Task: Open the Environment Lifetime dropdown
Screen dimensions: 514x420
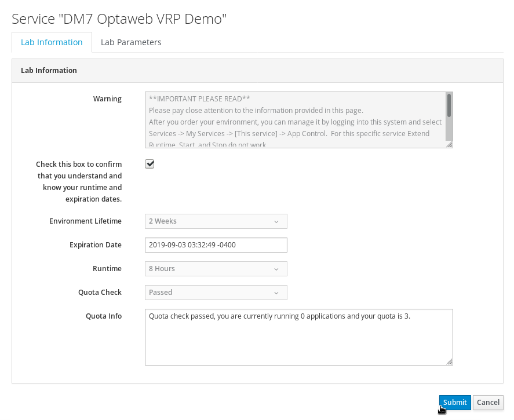Action: click(x=216, y=221)
